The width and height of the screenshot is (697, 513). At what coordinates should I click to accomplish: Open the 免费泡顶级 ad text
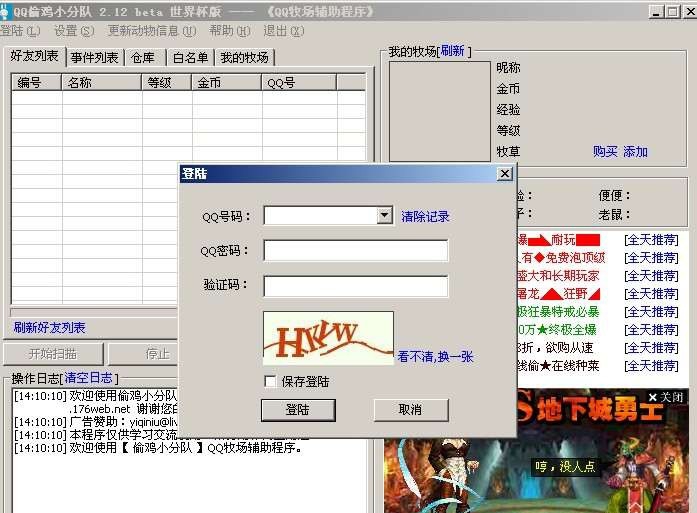click(x=561, y=258)
